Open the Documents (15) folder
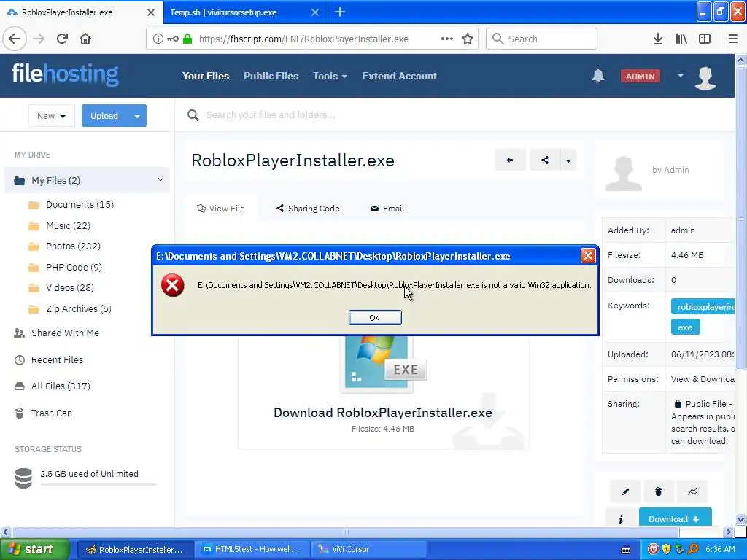 coord(80,204)
